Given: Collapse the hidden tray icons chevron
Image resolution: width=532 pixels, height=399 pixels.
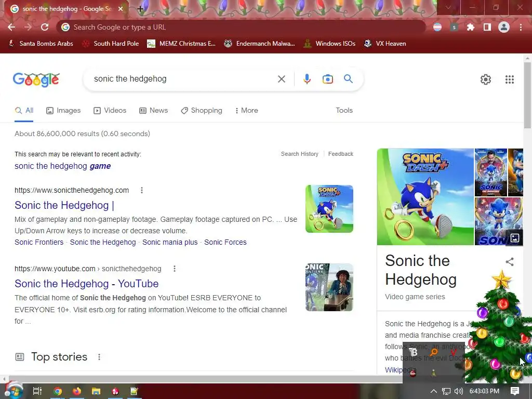Looking at the screenshot, I should pyautogui.click(x=434, y=391).
